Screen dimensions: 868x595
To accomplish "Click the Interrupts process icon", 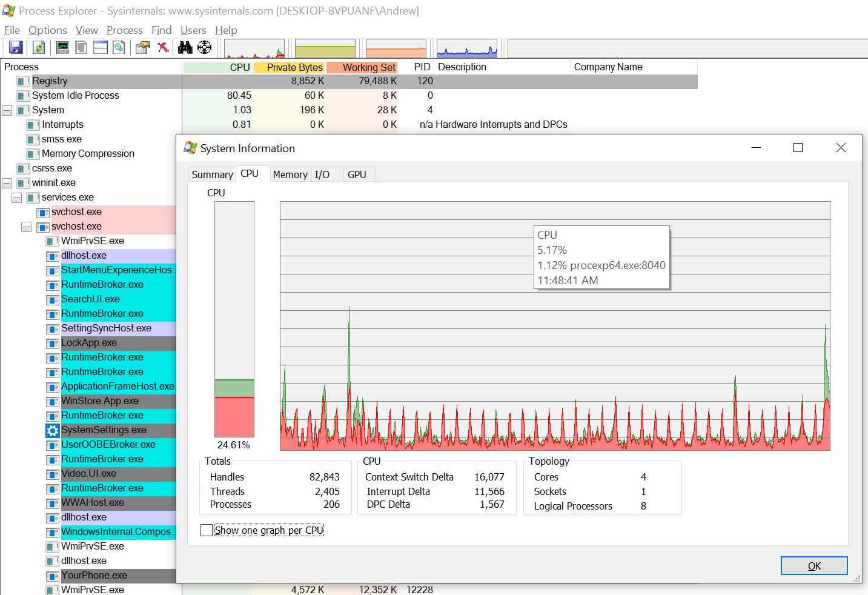I will 33,125.
